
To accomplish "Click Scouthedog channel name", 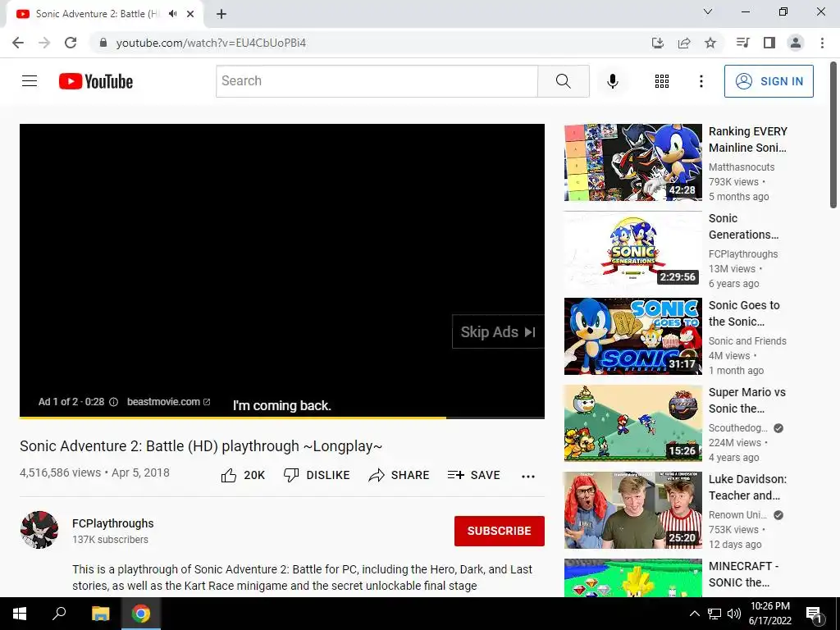I will pos(738,428).
